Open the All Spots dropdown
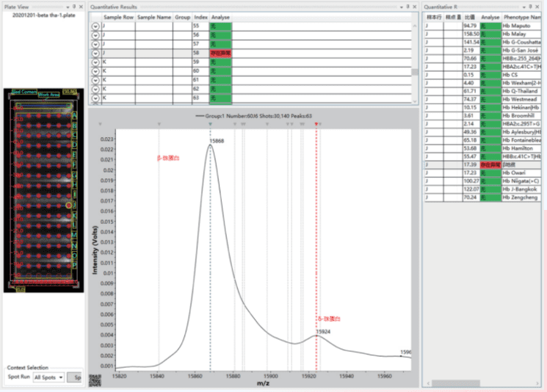The image size is (547, 392). click(x=50, y=377)
